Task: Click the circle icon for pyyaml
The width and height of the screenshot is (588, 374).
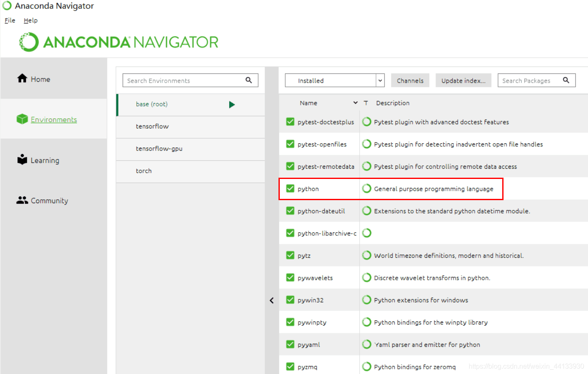Action: pos(367,344)
